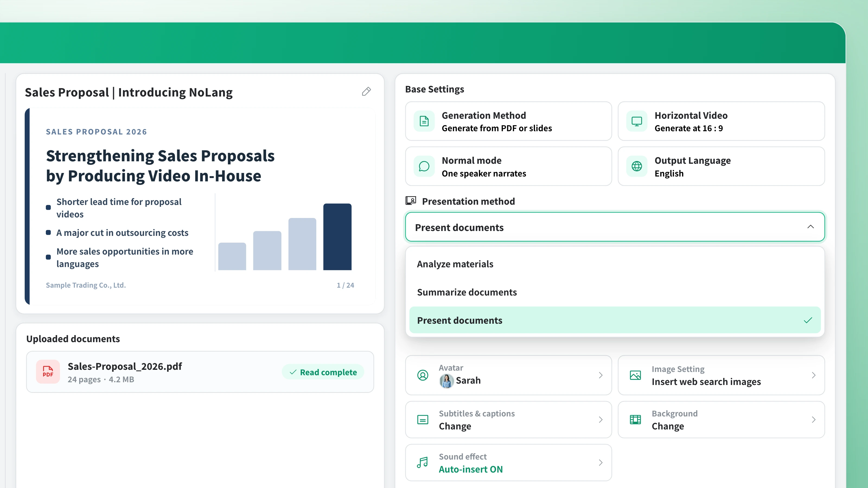Click the 'Generate at 16 : 9' text
This screenshot has width=868, height=488.
(688, 128)
